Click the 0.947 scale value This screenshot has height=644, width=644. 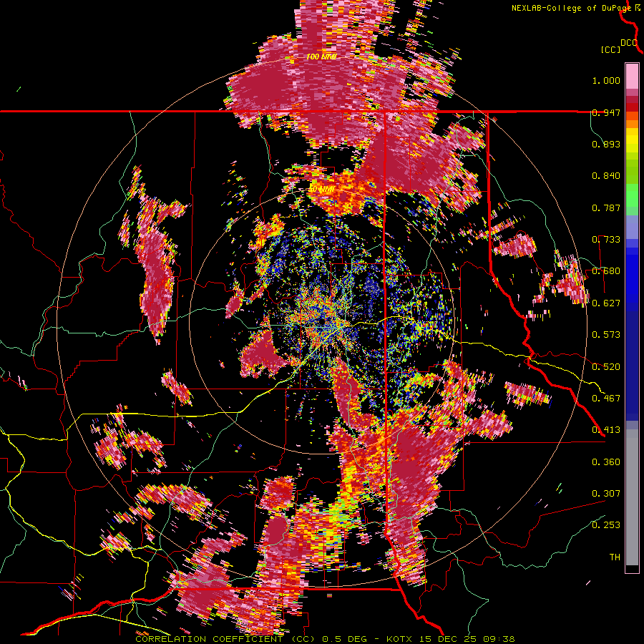(606, 112)
